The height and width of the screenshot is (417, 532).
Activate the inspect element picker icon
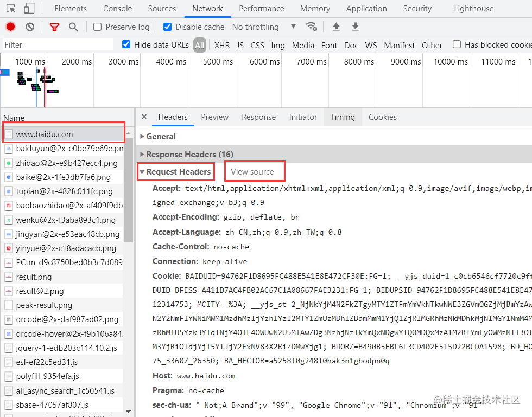[11, 9]
